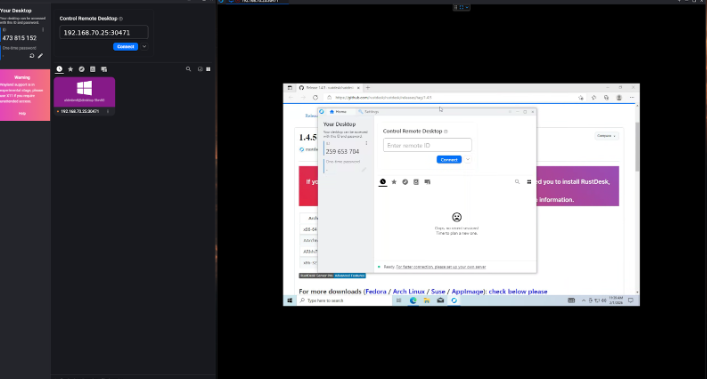Open Mail app from remote taskbar

click(x=441, y=301)
